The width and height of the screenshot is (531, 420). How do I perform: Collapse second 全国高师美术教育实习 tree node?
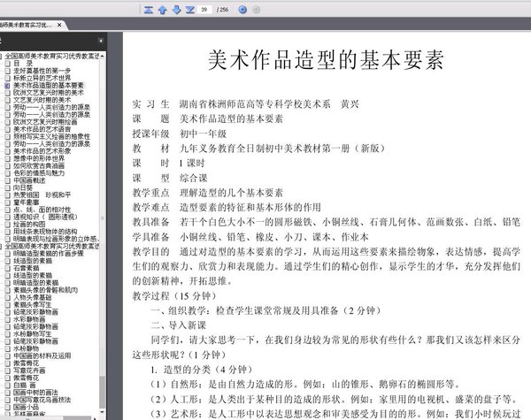(x=2, y=246)
